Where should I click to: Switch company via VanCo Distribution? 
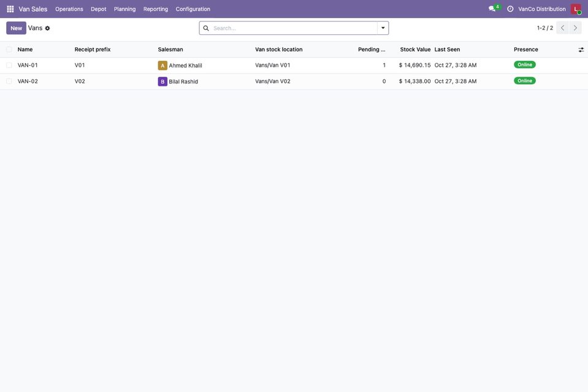pyautogui.click(x=542, y=9)
